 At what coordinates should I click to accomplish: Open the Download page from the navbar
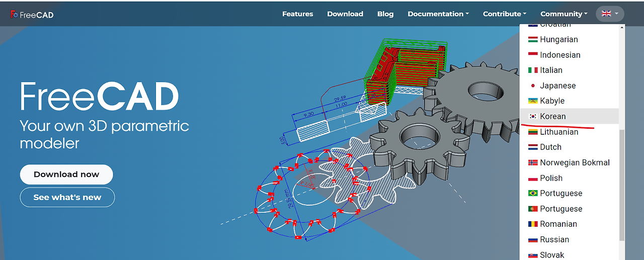click(345, 14)
